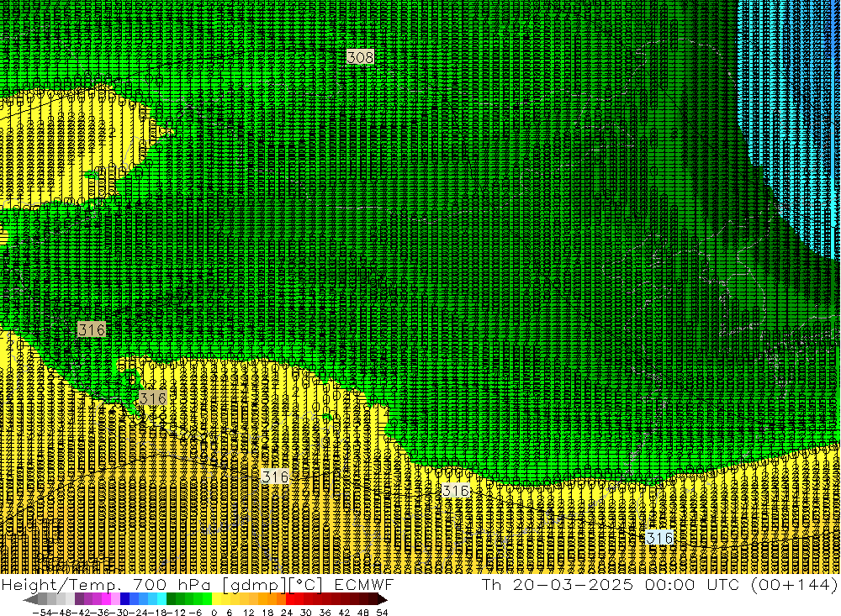841x616 pixels.
Task: Click the ECMWF model name in the title
Action: [364, 584]
